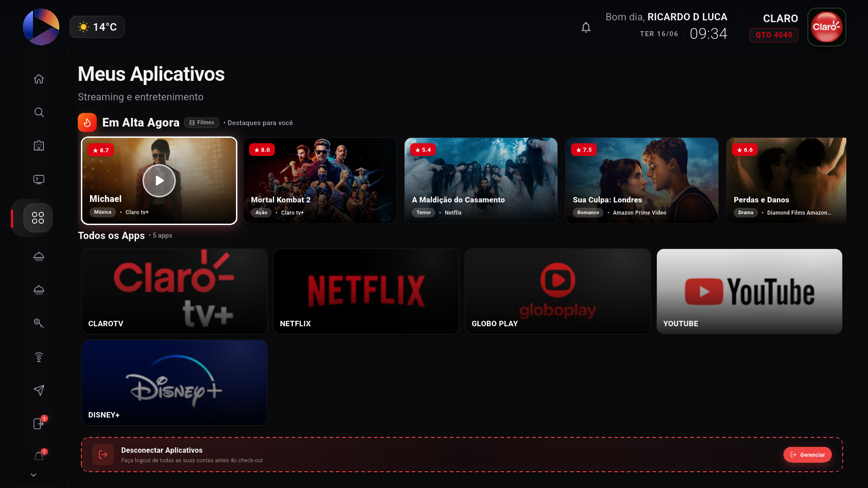Screen dimensions: 868x488
Task: Expand sidebar with the bottom chevron
Action: point(33,475)
